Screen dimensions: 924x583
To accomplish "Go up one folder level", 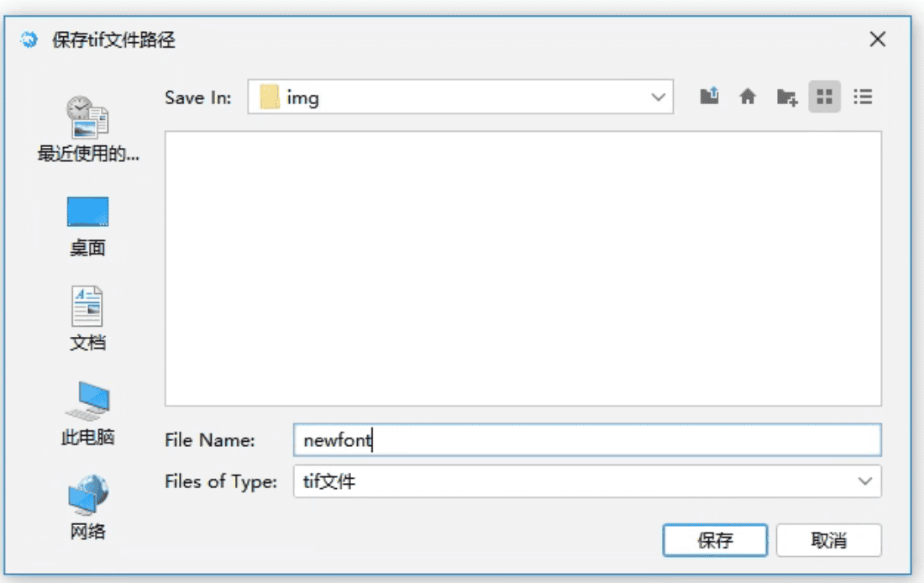I will tap(710, 97).
